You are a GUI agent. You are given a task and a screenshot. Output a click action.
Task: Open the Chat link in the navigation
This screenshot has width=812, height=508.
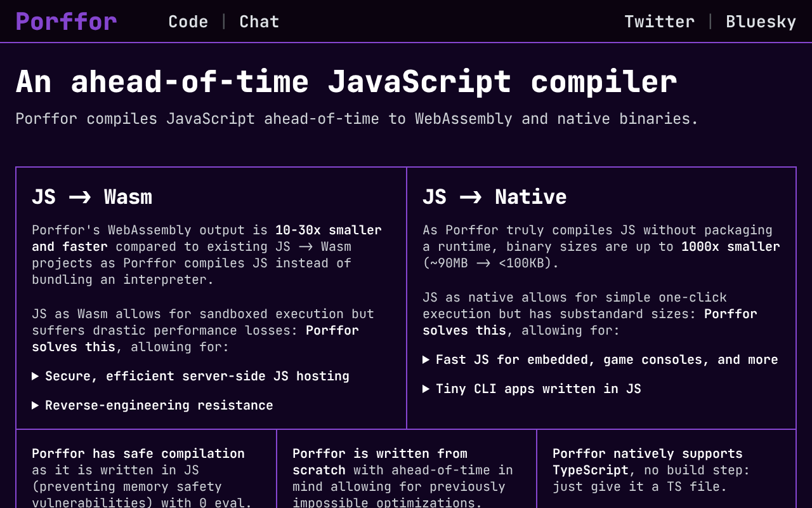click(259, 22)
